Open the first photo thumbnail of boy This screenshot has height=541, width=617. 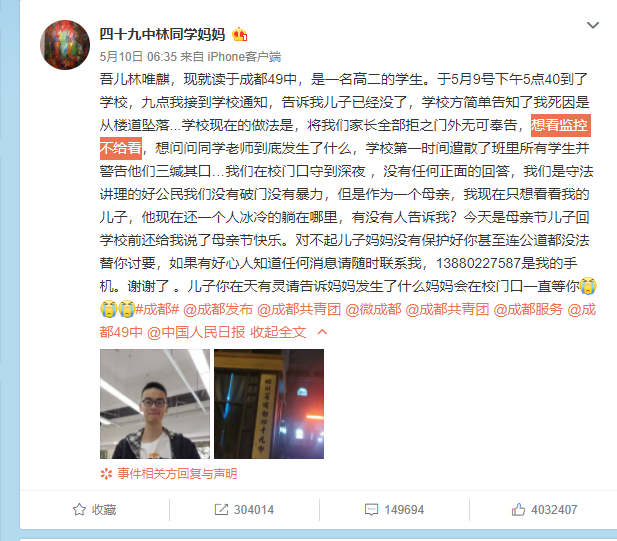point(155,404)
